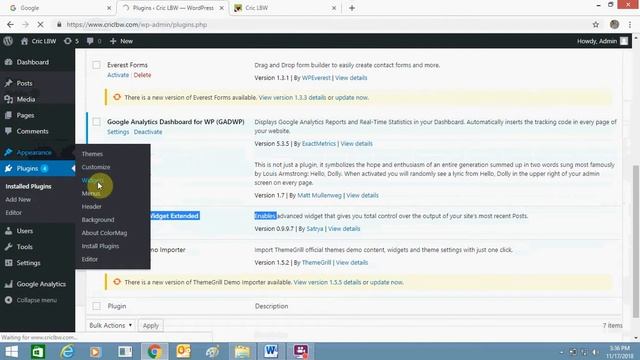640x360 pixels.
Task: Select Install Plugins in submenu
Action: [100, 246]
